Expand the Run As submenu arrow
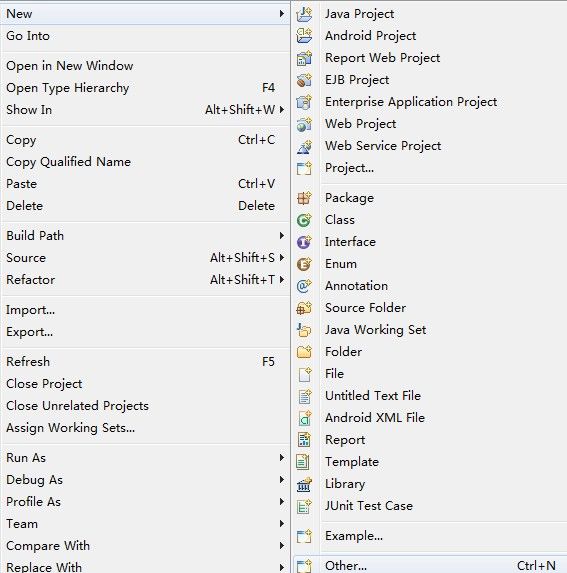The height and width of the screenshot is (573, 567). (x=282, y=458)
